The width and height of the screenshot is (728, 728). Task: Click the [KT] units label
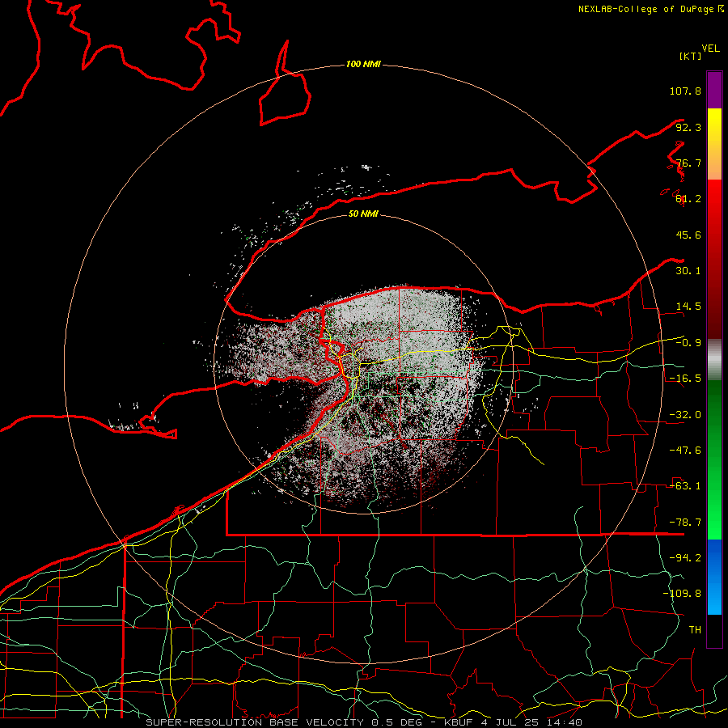(x=690, y=56)
